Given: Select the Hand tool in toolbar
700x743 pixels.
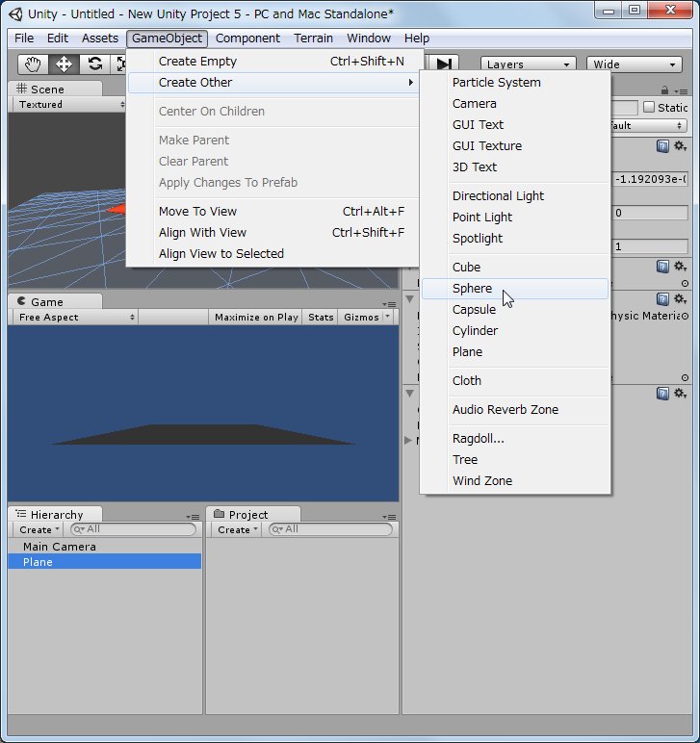Looking at the screenshot, I should pyautogui.click(x=34, y=64).
